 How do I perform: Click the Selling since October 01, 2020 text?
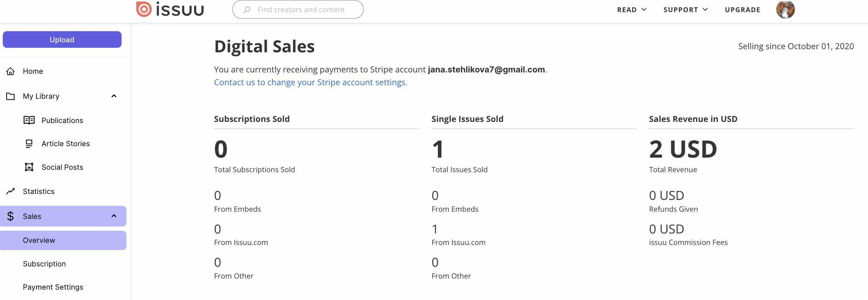(x=796, y=46)
